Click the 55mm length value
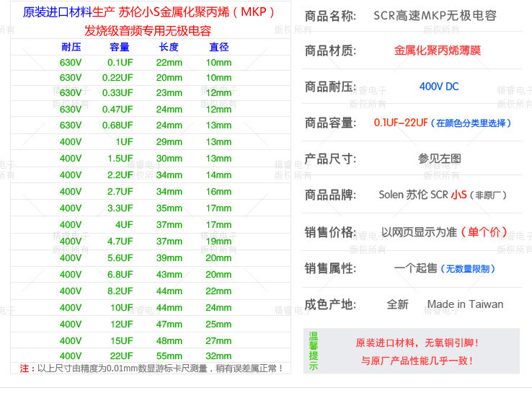 coord(169,356)
